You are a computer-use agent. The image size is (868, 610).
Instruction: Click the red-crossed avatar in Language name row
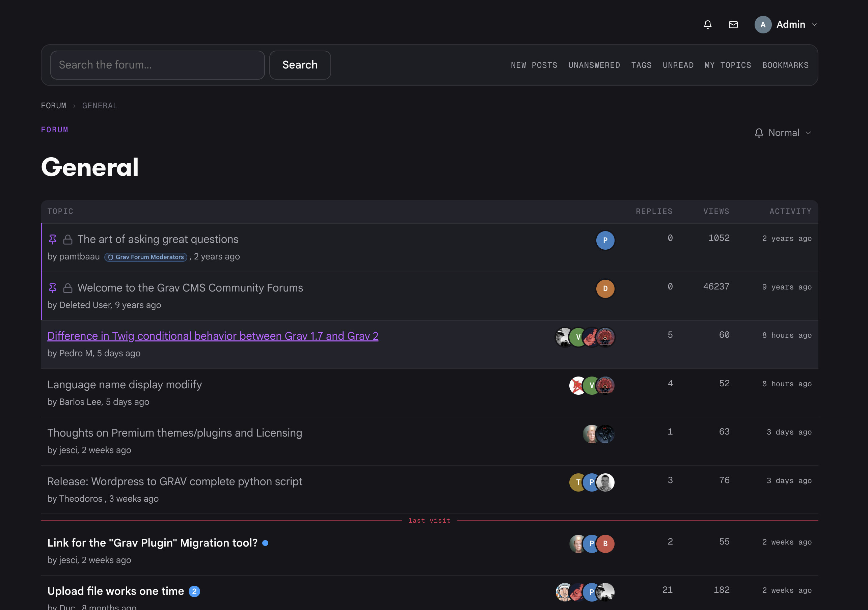coord(577,386)
